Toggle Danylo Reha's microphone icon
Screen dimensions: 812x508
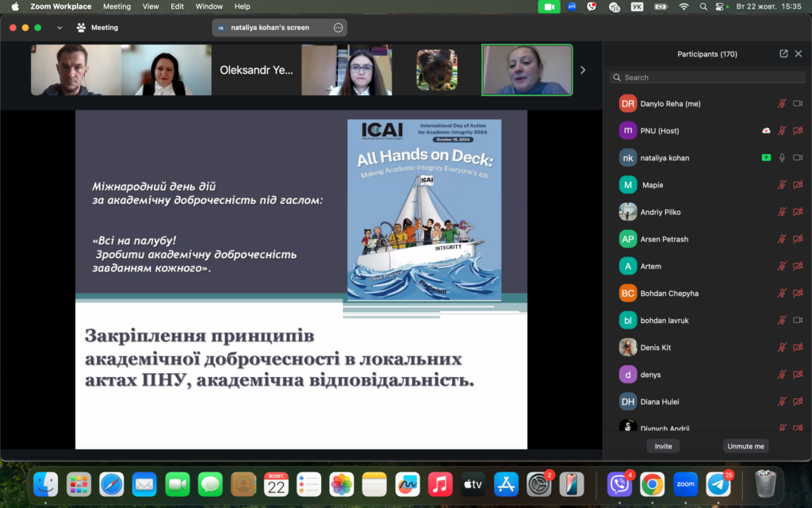[x=781, y=104]
